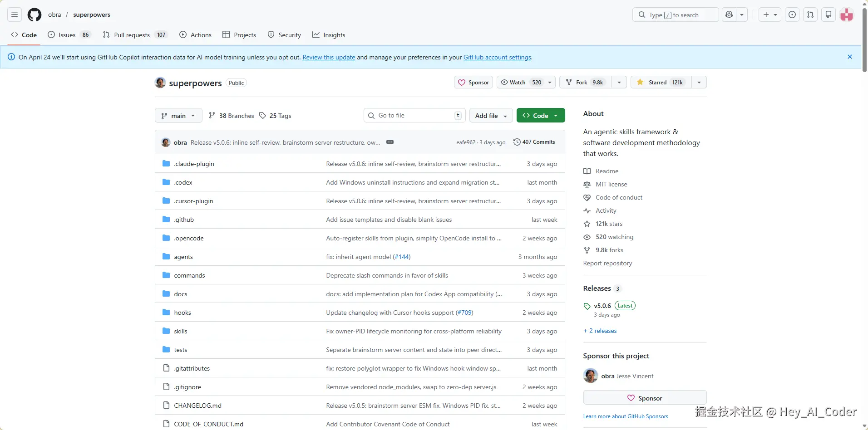Toggle Watch for this repository

(x=521, y=82)
